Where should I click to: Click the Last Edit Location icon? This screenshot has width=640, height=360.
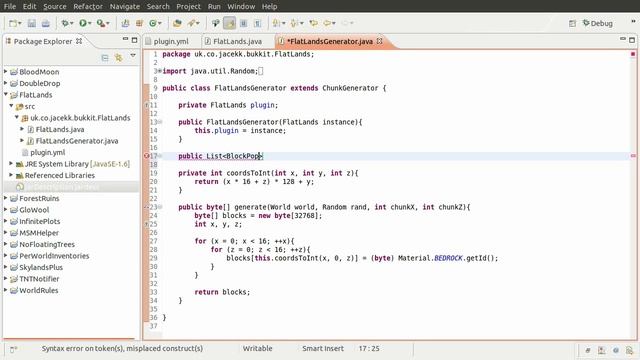[313, 23]
